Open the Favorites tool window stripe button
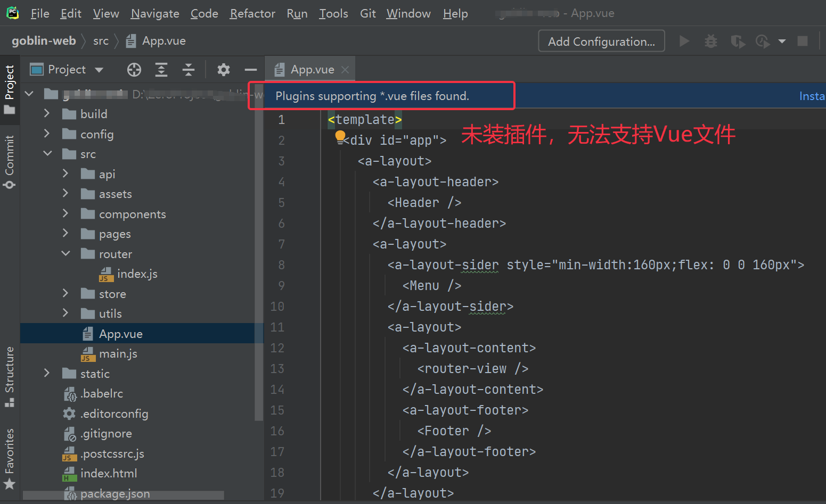The width and height of the screenshot is (826, 504). 10,458
